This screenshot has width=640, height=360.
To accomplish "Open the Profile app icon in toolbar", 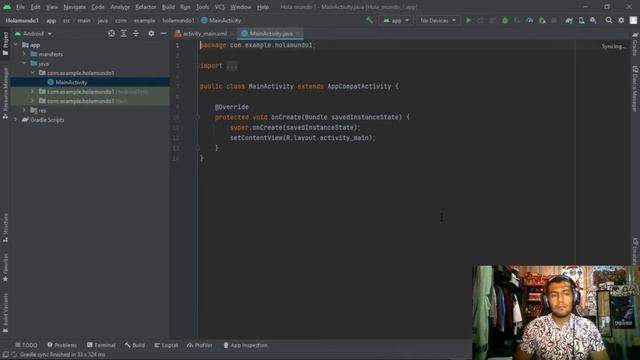I will 529,20.
